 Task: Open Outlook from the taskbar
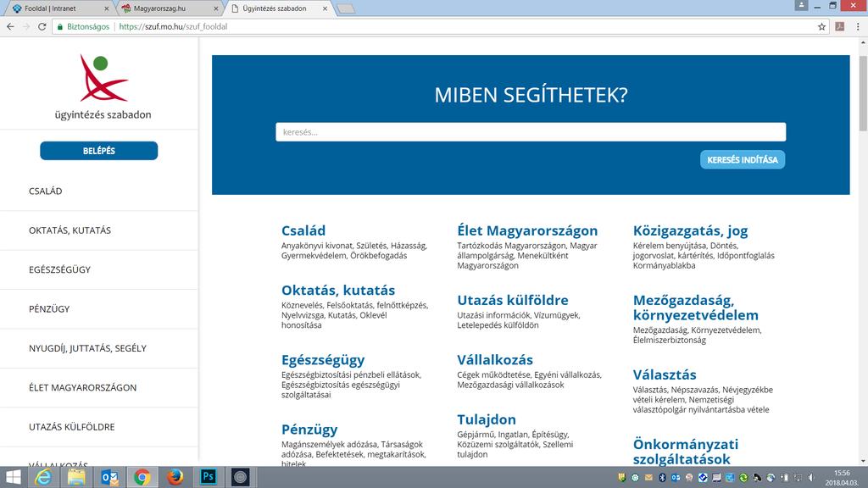coord(109,477)
